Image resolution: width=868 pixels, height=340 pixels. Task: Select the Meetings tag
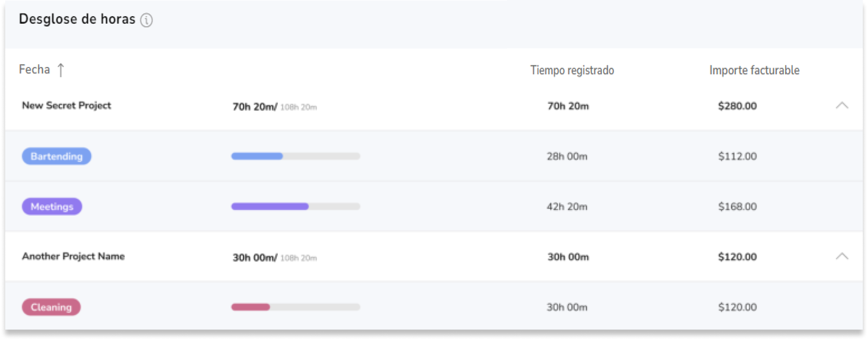click(x=52, y=206)
